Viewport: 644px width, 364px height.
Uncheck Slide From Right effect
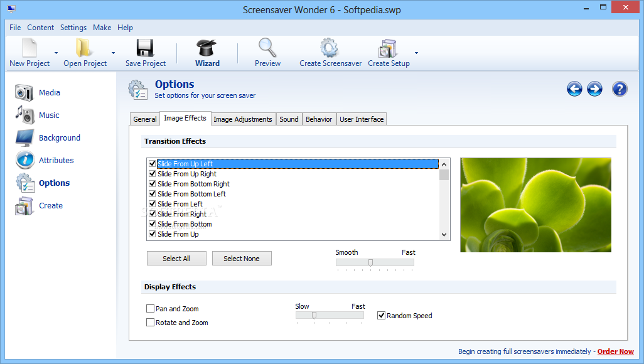click(x=153, y=213)
